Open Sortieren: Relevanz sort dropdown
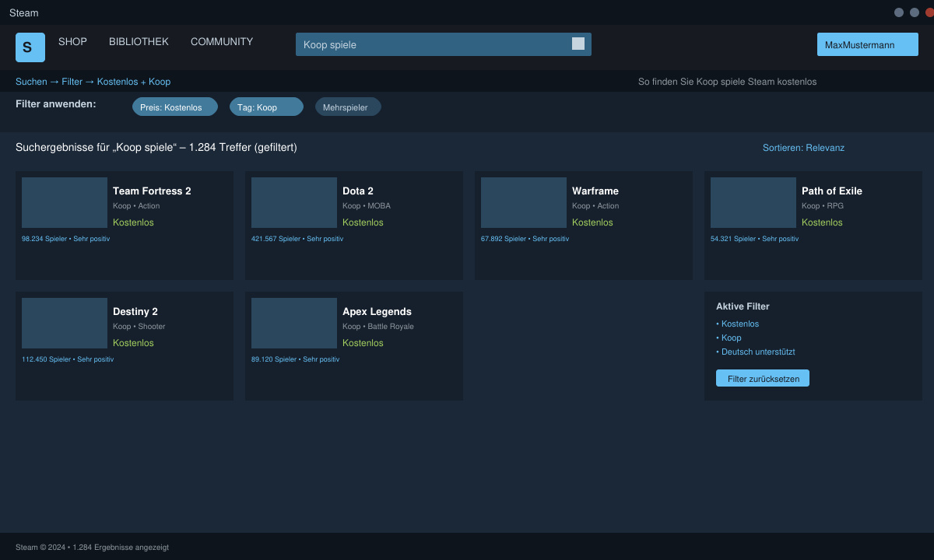The height and width of the screenshot is (560, 934). click(803, 148)
